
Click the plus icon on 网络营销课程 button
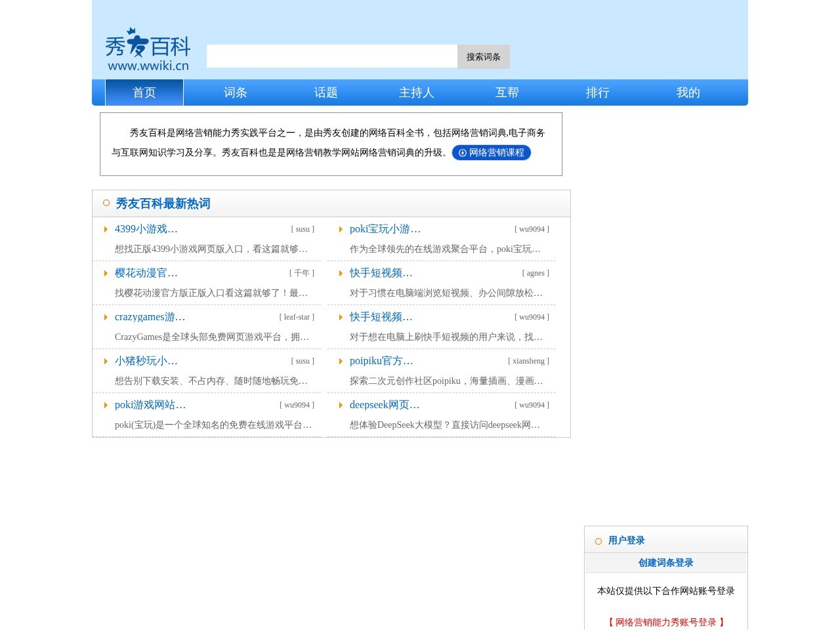coord(461,153)
